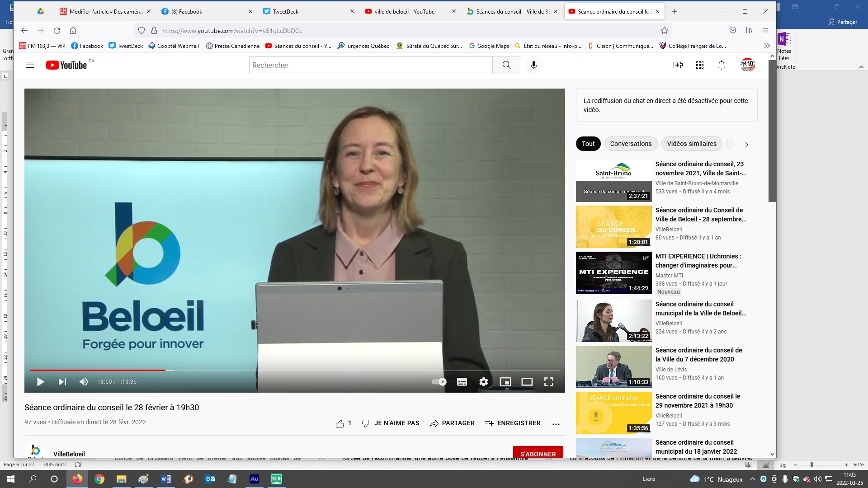
Task: Select Conversations filter chip
Action: (631, 144)
